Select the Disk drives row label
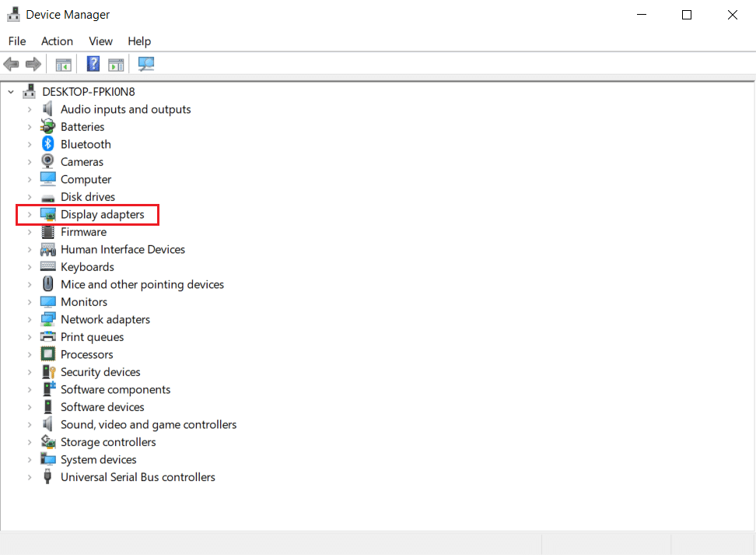The width and height of the screenshot is (756, 555). [x=88, y=197]
